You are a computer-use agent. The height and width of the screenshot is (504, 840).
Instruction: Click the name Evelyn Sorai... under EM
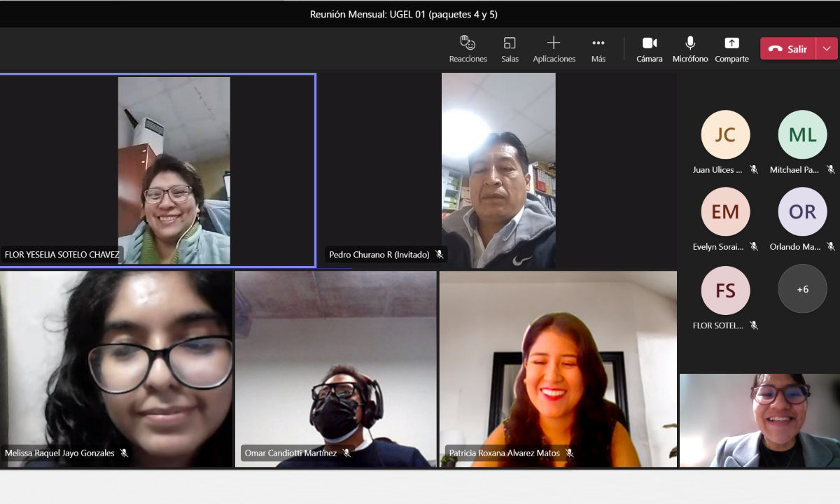click(x=718, y=246)
